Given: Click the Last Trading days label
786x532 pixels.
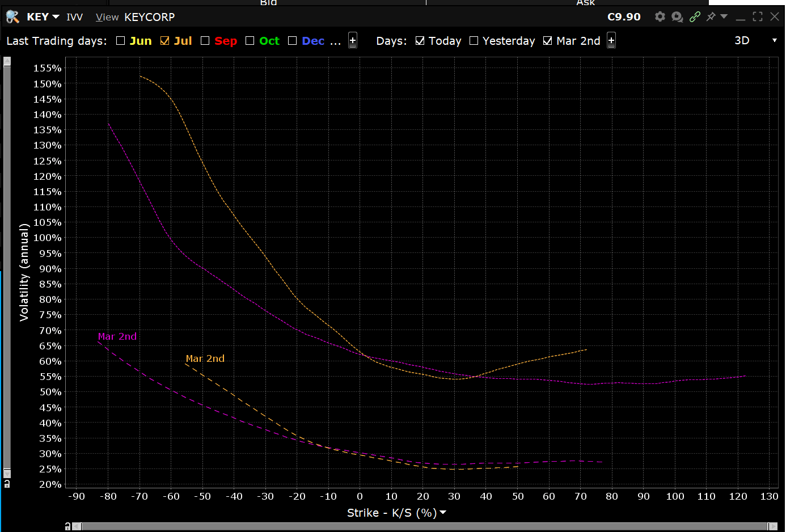Looking at the screenshot, I should click(57, 41).
